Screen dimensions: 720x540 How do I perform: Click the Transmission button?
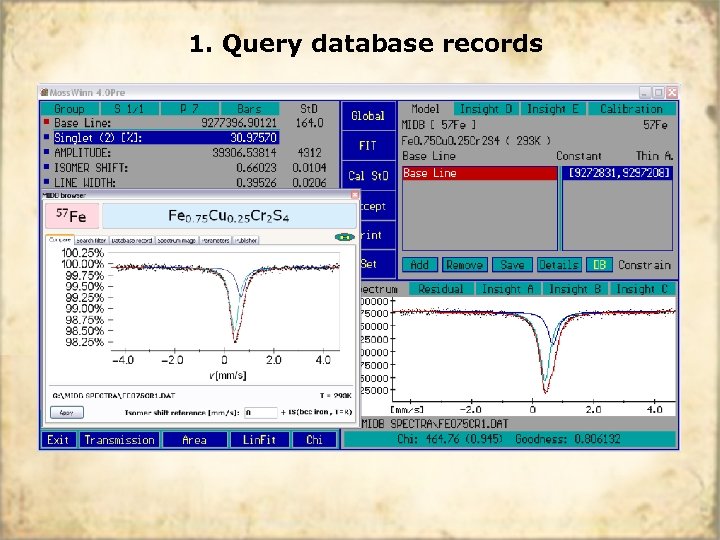click(119, 440)
